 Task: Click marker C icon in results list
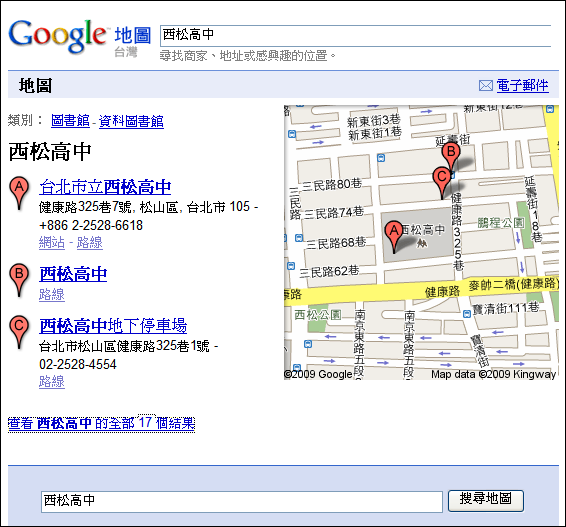pyautogui.click(x=19, y=332)
